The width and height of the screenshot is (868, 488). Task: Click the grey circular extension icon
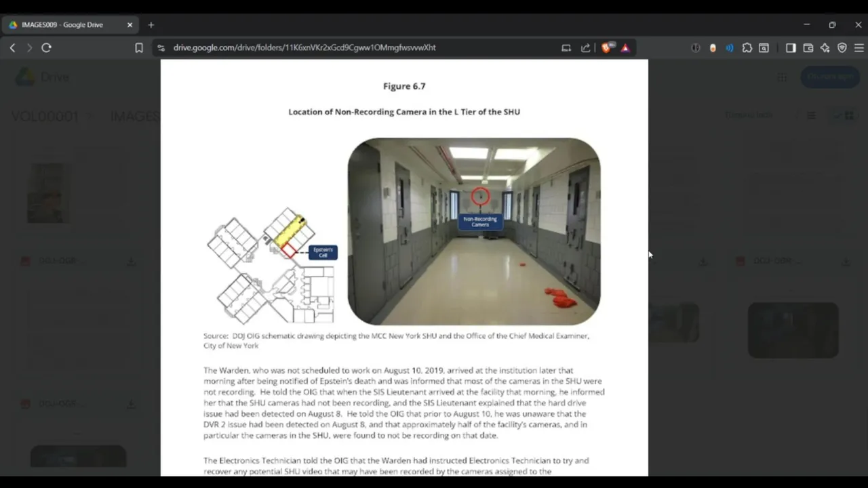point(696,47)
